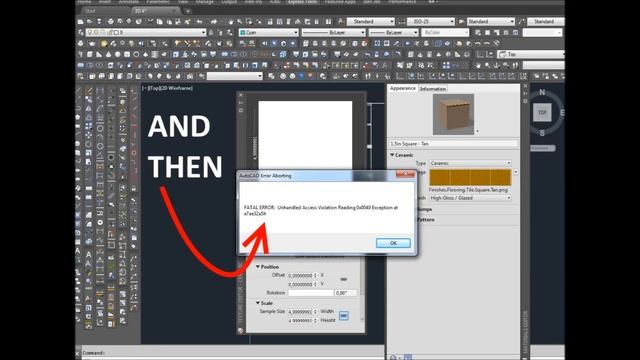The height and width of the screenshot is (360, 640).
Task: Click the Undo arrow icon
Action: coord(200,22)
